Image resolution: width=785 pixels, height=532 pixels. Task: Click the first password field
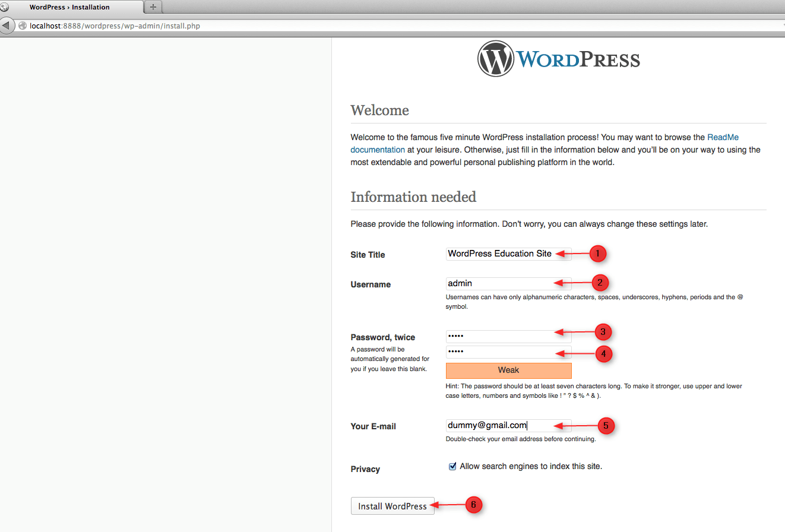pyautogui.click(x=509, y=336)
